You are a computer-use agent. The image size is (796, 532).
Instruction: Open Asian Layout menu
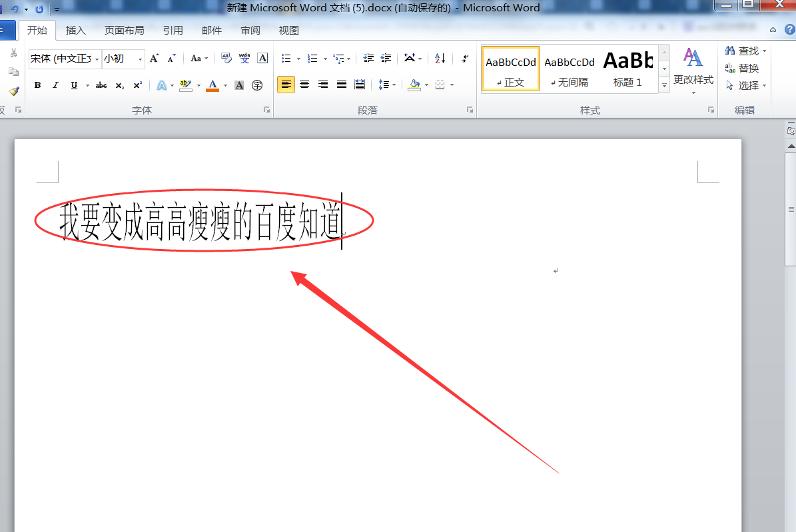tap(412, 59)
